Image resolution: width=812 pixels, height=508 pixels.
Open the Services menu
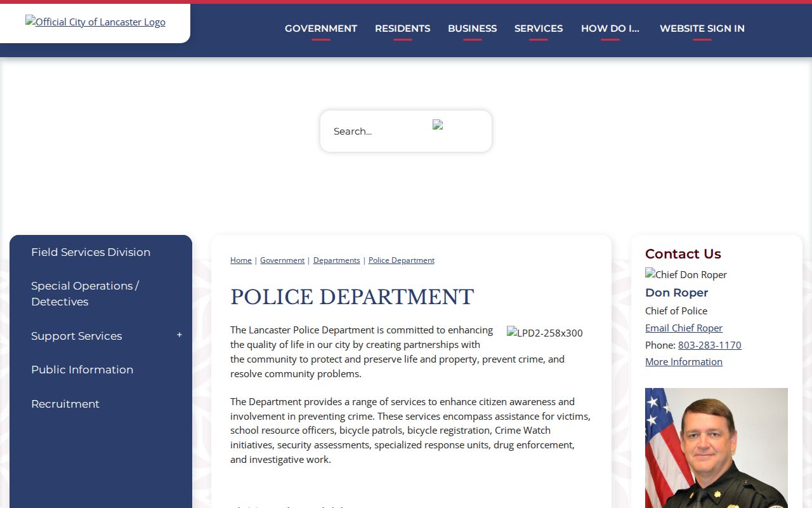pos(539,29)
